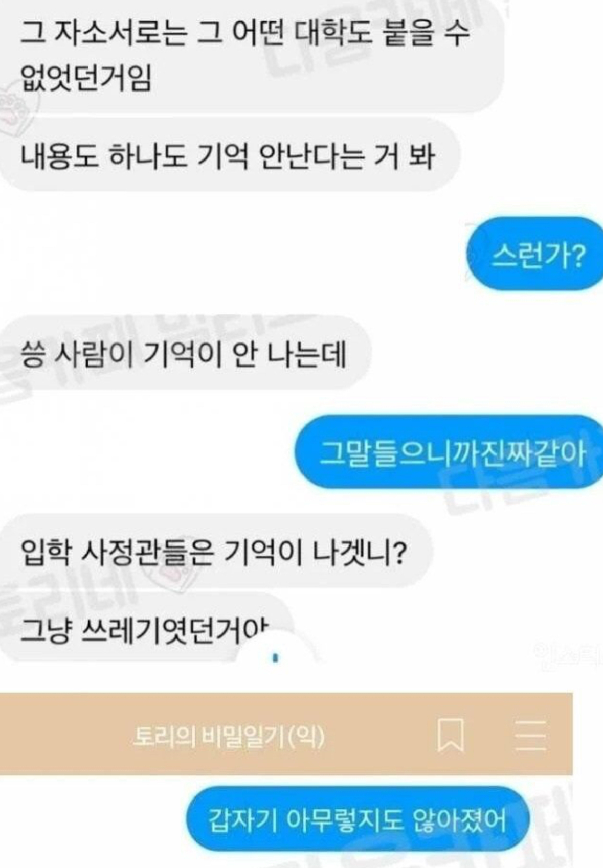The height and width of the screenshot is (868, 603).
Task: Tap the title 토리의 비밀일기(익)
Action: click(229, 736)
